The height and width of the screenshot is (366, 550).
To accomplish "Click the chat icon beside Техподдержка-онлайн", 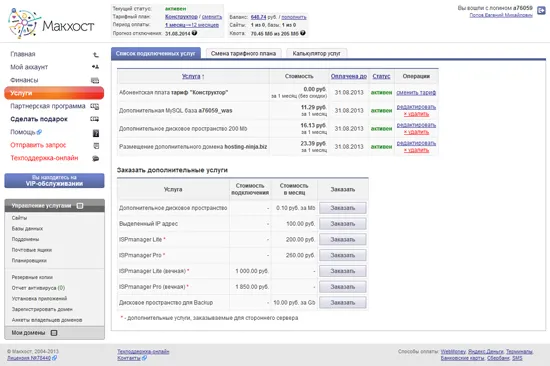I will coord(95,158).
